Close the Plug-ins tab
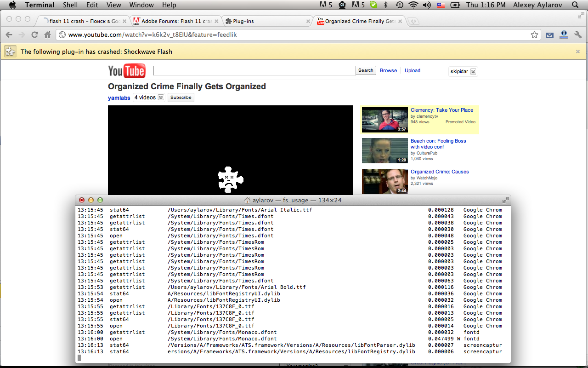Image resolution: width=588 pixels, height=368 pixels. (x=308, y=21)
